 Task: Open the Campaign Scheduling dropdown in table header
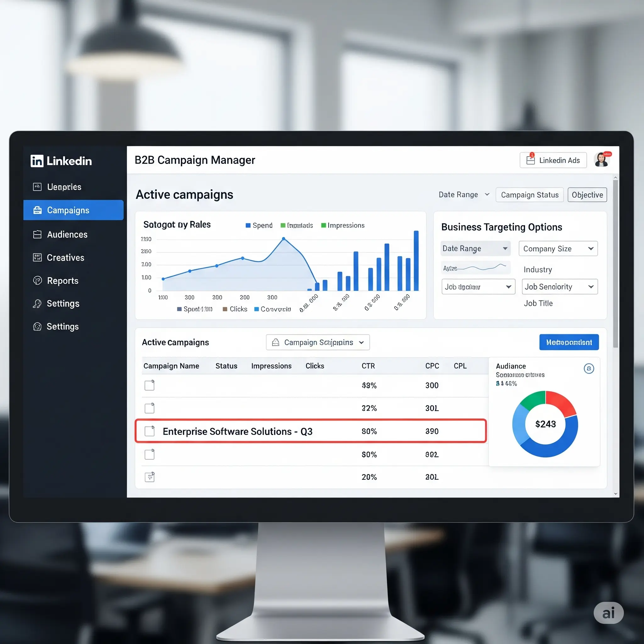318,342
